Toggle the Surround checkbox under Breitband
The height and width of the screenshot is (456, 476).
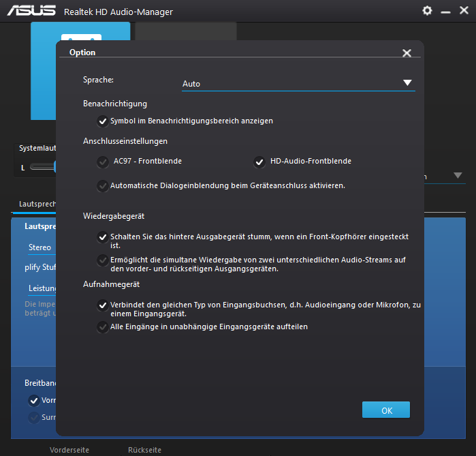pos(33,418)
